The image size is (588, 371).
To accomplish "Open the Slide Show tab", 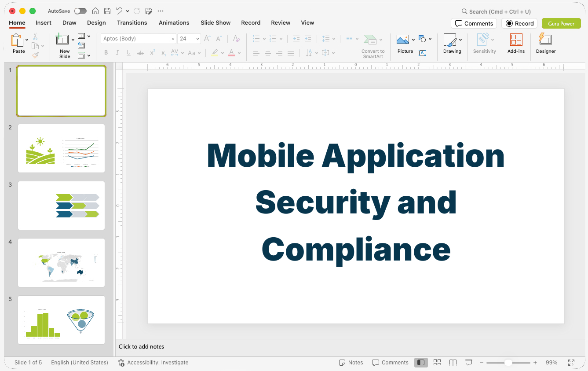I will 215,23.
